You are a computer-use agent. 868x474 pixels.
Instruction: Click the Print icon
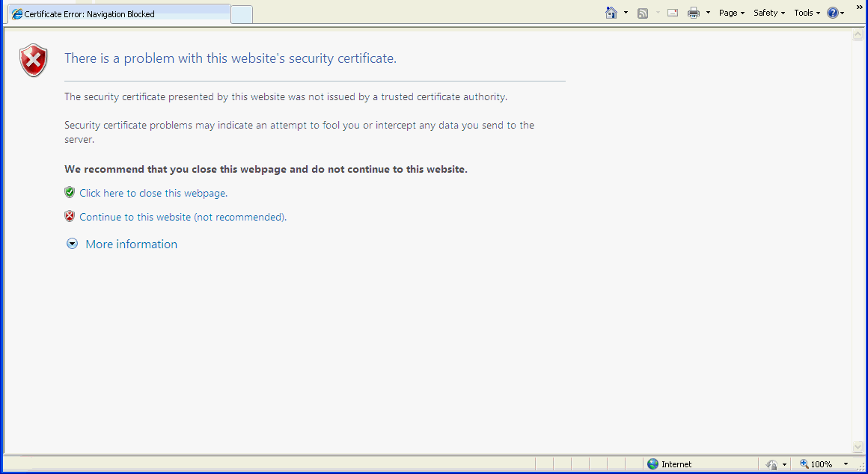pos(693,13)
